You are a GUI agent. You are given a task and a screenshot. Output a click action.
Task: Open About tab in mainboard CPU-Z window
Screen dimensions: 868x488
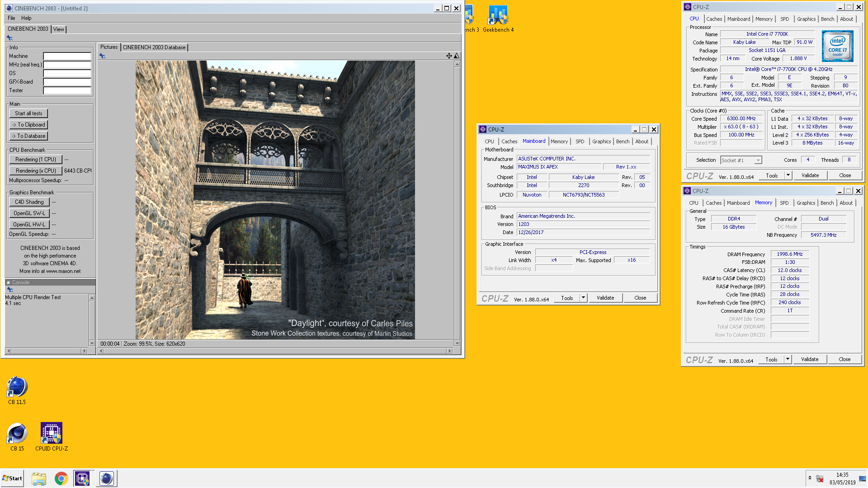[x=642, y=141]
